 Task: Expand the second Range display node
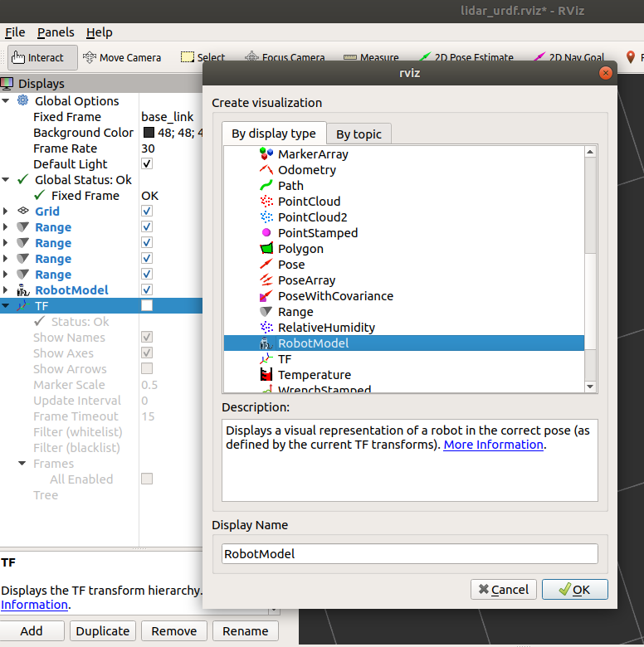5,242
